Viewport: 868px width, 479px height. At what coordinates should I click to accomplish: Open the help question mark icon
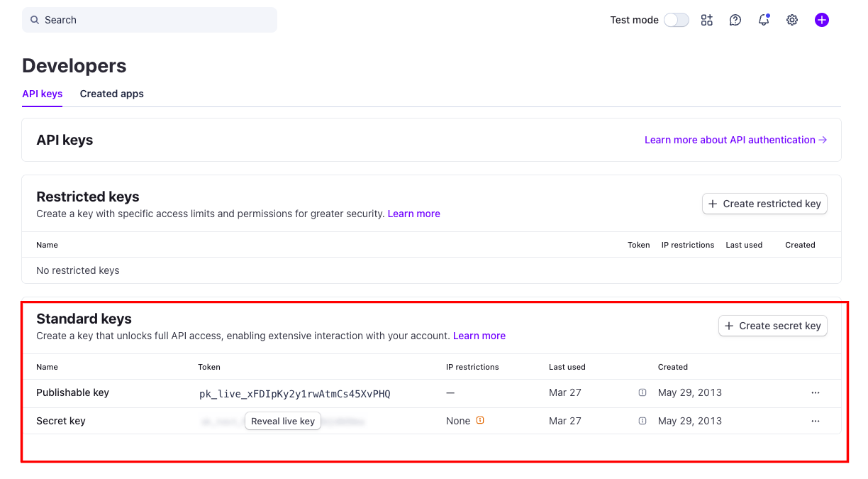tap(735, 20)
